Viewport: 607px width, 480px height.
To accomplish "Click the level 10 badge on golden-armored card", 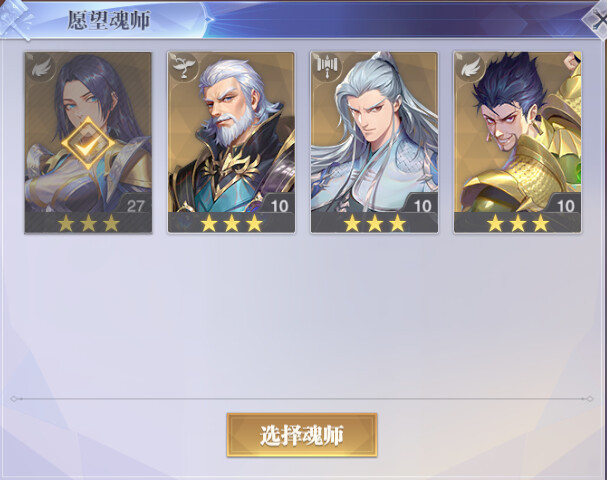I will [566, 206].
